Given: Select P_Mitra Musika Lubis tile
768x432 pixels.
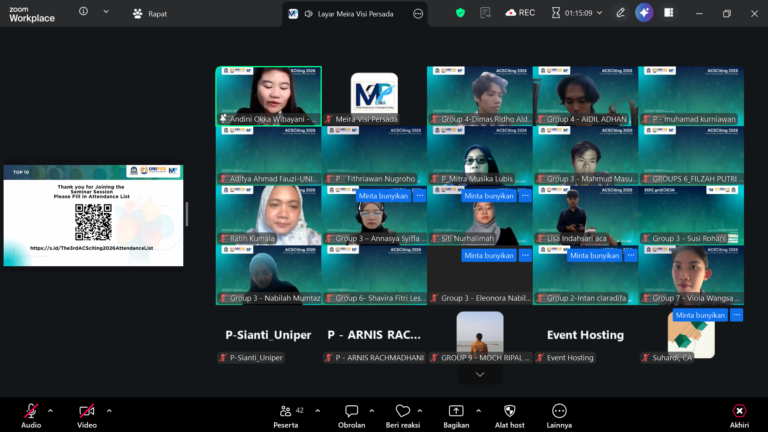Looking at the screenshot, I should tap(480, 156).
